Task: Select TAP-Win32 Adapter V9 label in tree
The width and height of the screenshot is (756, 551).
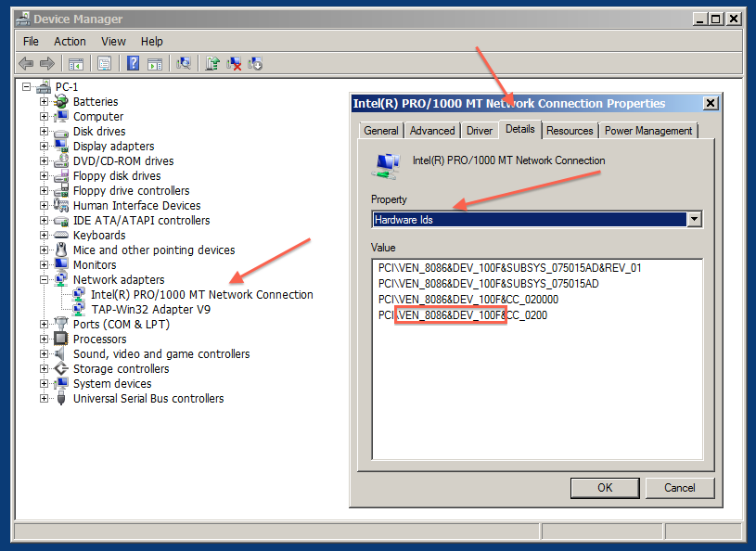Action: (x=151, y=310)
